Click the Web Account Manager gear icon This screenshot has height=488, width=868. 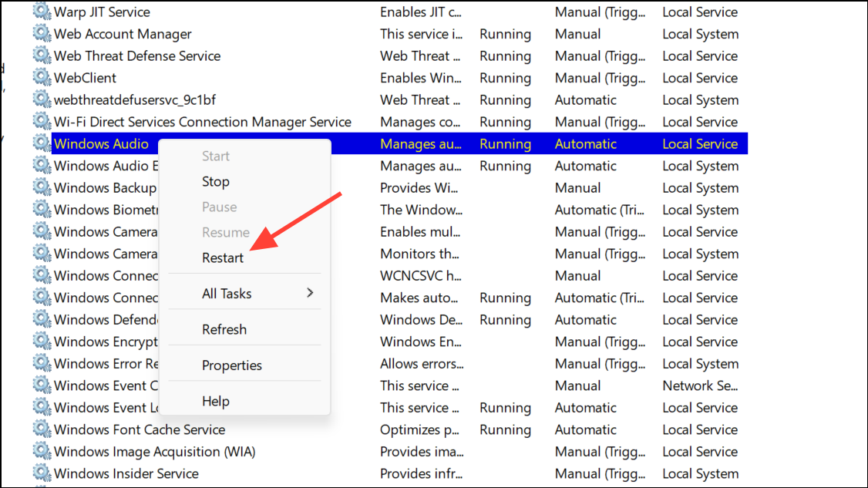pos(41,34)
